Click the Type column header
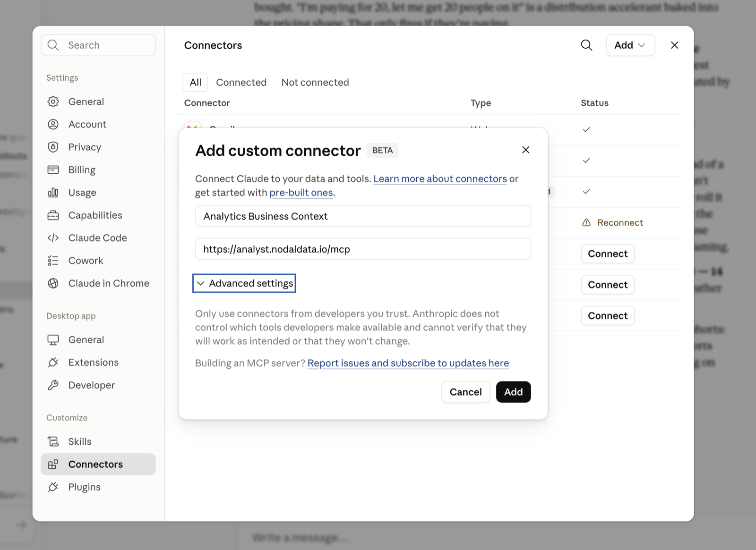This screenshot has height=550, width=756. click(x=481, y=103)
